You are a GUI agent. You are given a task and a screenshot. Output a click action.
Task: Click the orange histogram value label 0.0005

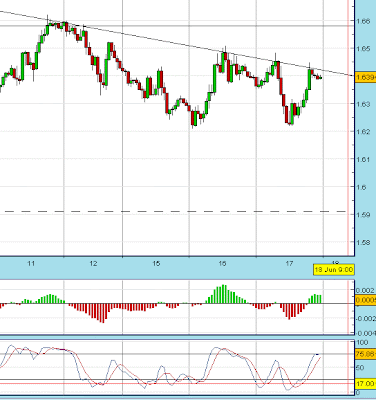pyautogui.click(x=366, y=300)
